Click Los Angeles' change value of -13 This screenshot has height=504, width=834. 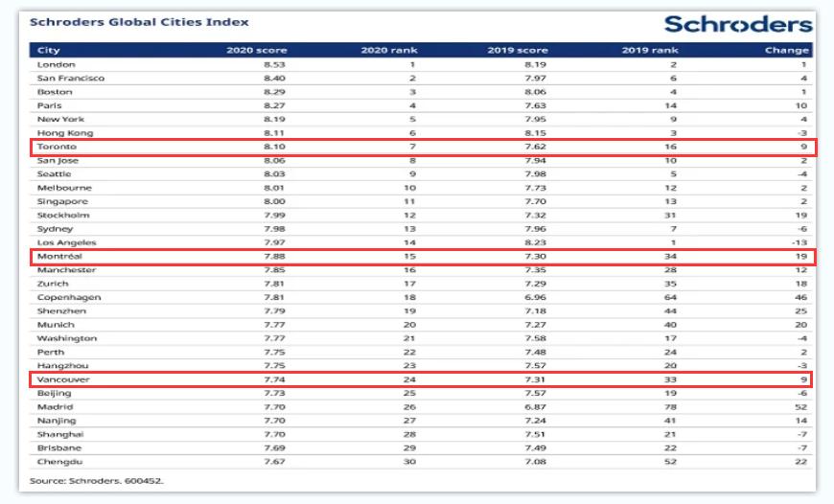pyautogui.click(x=801, y=242)
